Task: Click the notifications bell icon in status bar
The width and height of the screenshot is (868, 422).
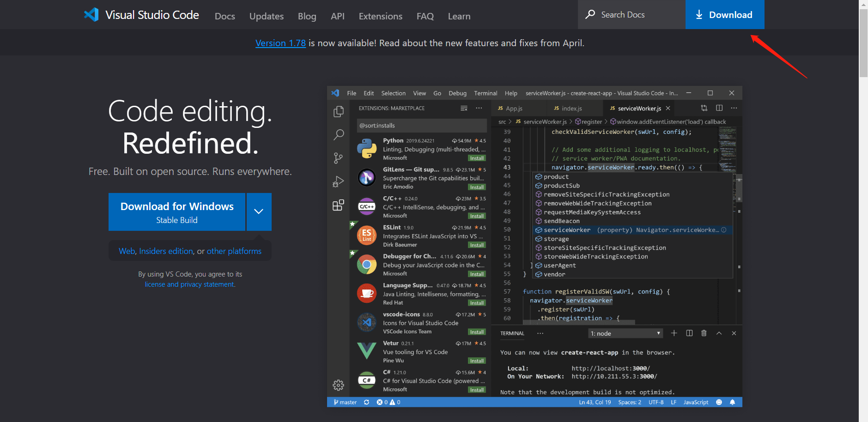Action: pyautogui.click(x=732, y=402)
